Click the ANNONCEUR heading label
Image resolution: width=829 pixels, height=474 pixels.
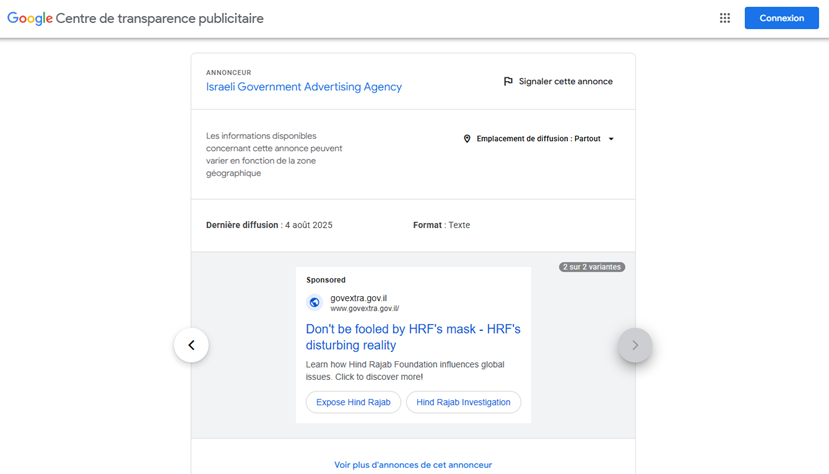pos(228,72)
